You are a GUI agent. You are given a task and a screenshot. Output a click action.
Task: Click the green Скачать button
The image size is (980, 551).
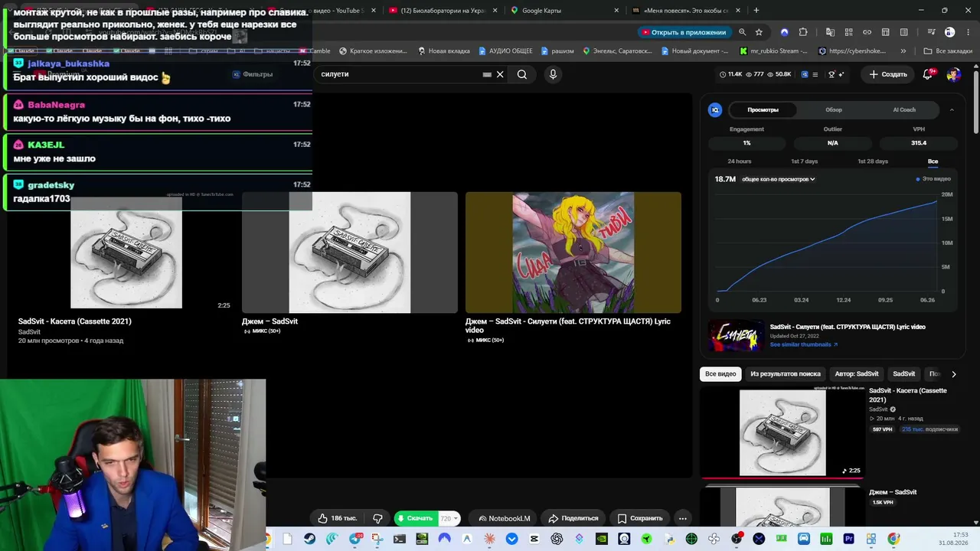416,518
